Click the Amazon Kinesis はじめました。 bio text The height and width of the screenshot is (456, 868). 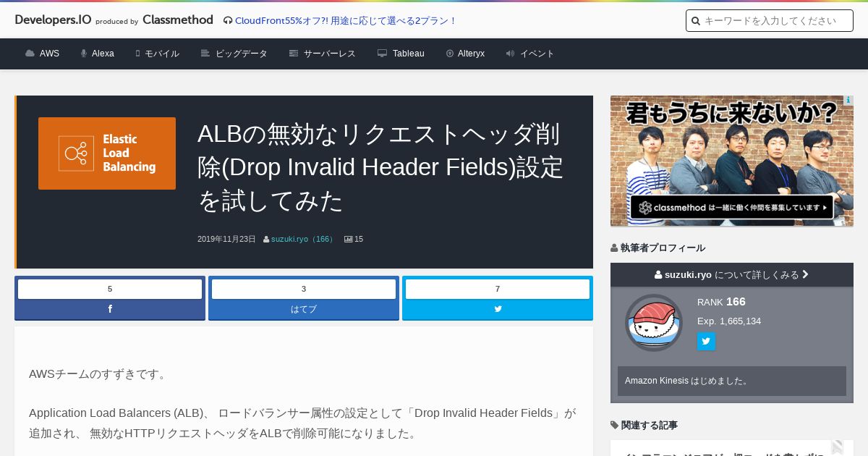click(x=687, y=381)
